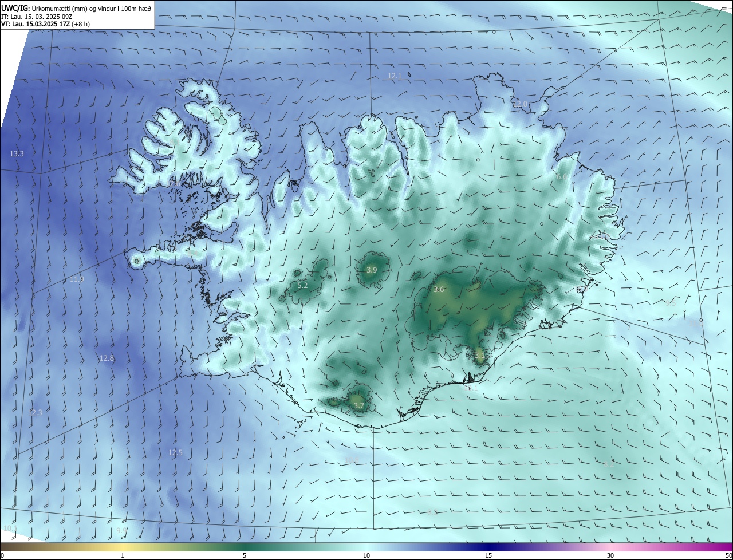Click the 11.9 value on the map
This screenshot has height=560, width=733.
tap(77, 279)
